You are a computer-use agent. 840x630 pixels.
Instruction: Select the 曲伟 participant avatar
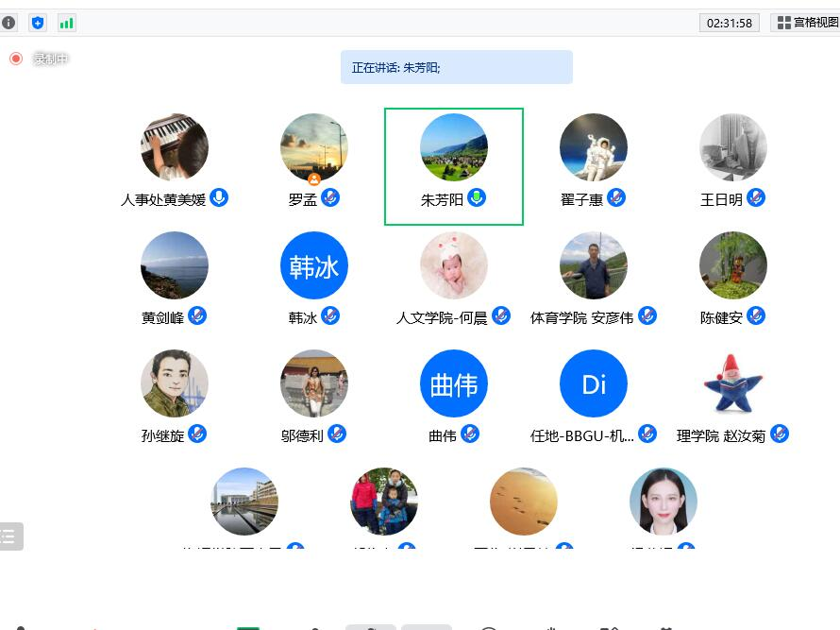pyautogui.click(x=454, y=383)
